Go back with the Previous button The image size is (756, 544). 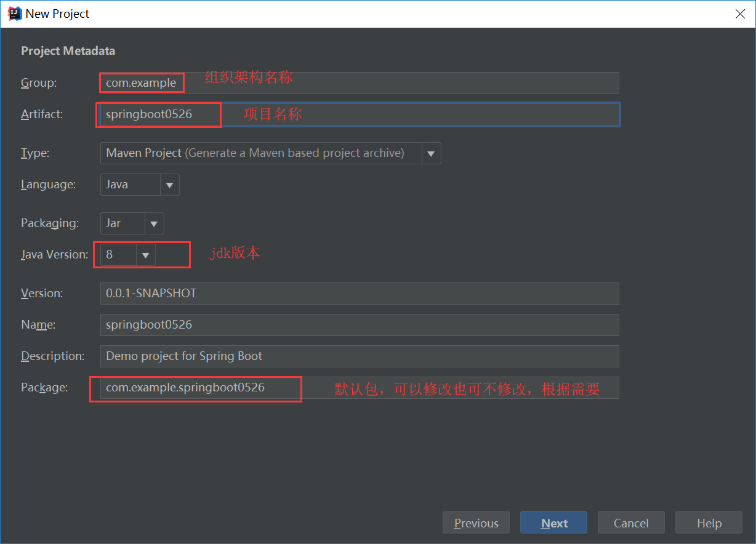[x=476, y=523]
